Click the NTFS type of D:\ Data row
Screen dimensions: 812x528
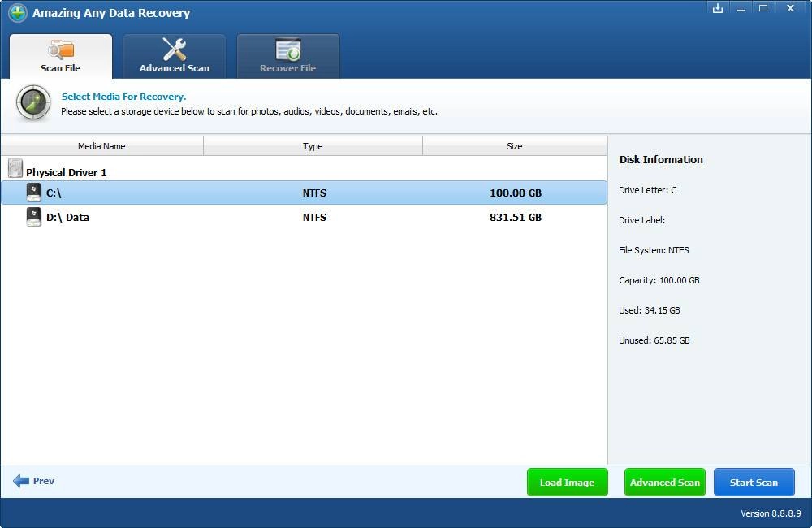314,217
